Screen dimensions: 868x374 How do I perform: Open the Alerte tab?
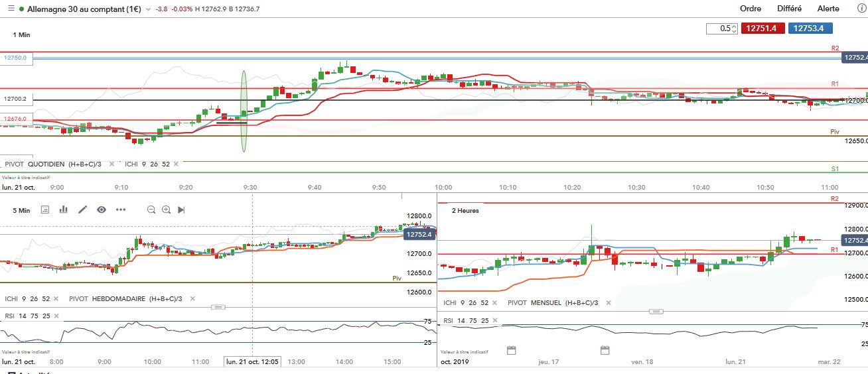pyautogui.click(x=828, y=9)
